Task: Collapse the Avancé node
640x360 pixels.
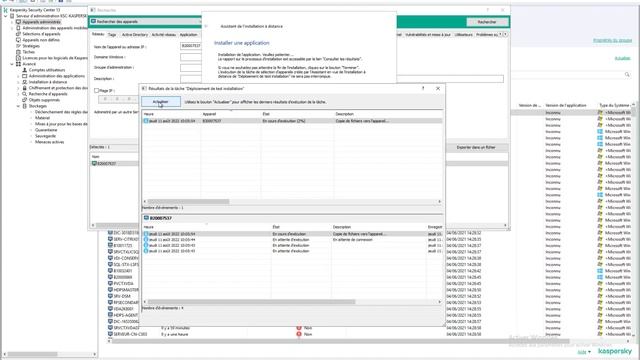Action: (x=12, y=64)
